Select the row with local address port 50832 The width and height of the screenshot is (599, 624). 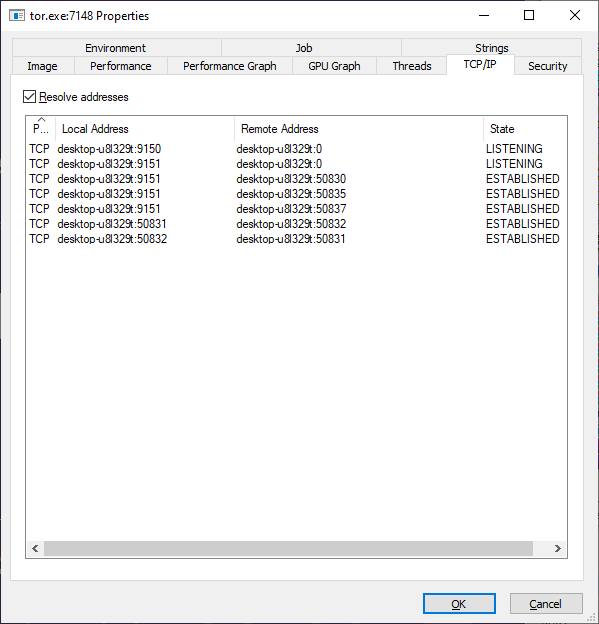coord(296,239)
